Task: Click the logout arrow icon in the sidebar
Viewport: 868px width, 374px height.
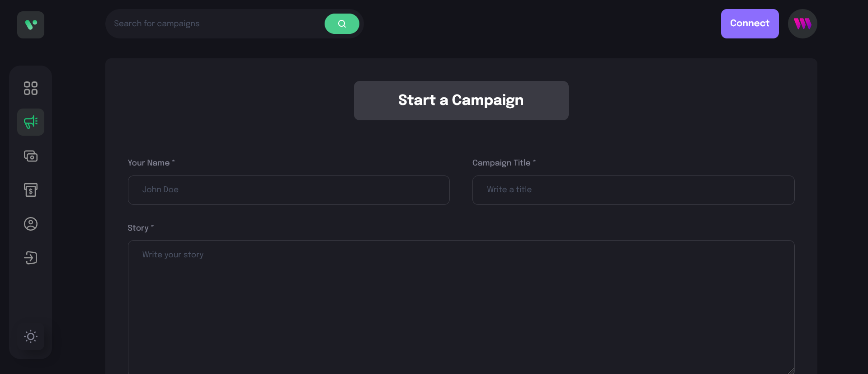Action: point(31,258)
